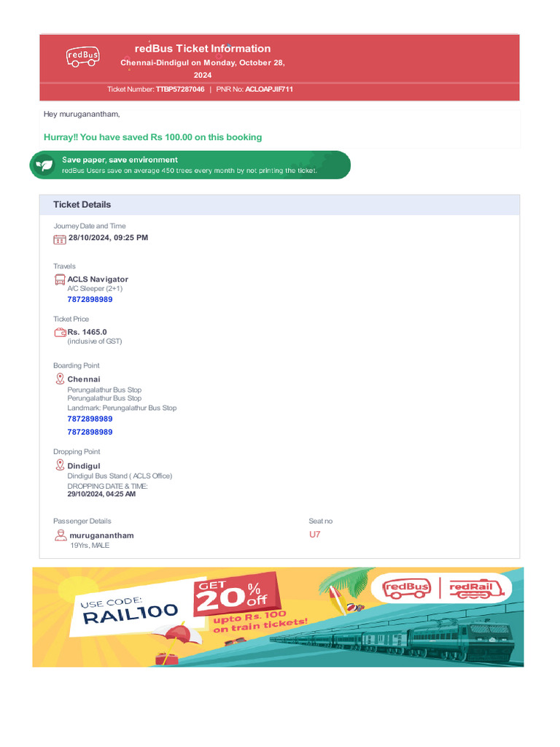This screenshot has width=560, height=747.
Task: Click the location pin icon beside Dindigul
Action: click(x=60, y=465)
